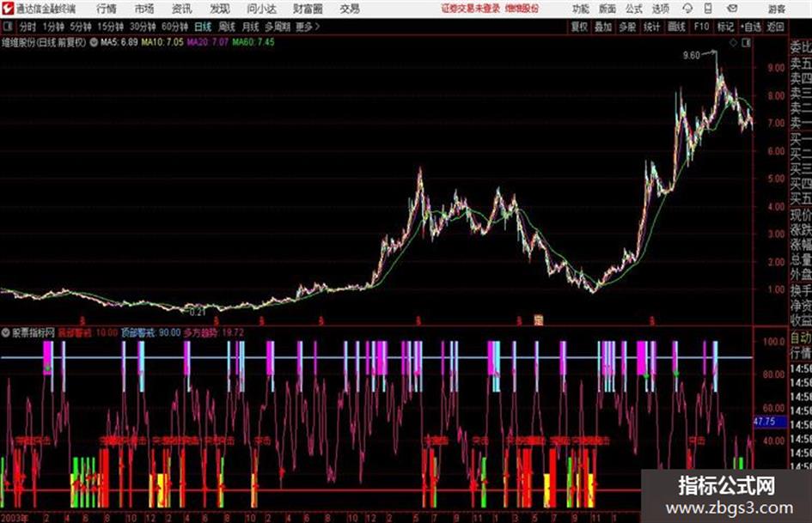Click the panel layout icon left of 分时
The width and height of the screenshot is (812, 523).
pyautogui.click(x=8, y=27)
